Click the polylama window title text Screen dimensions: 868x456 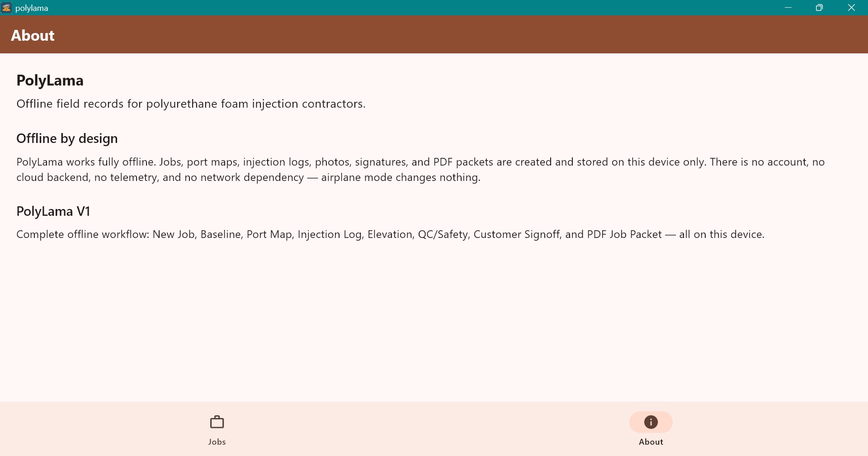32,8
